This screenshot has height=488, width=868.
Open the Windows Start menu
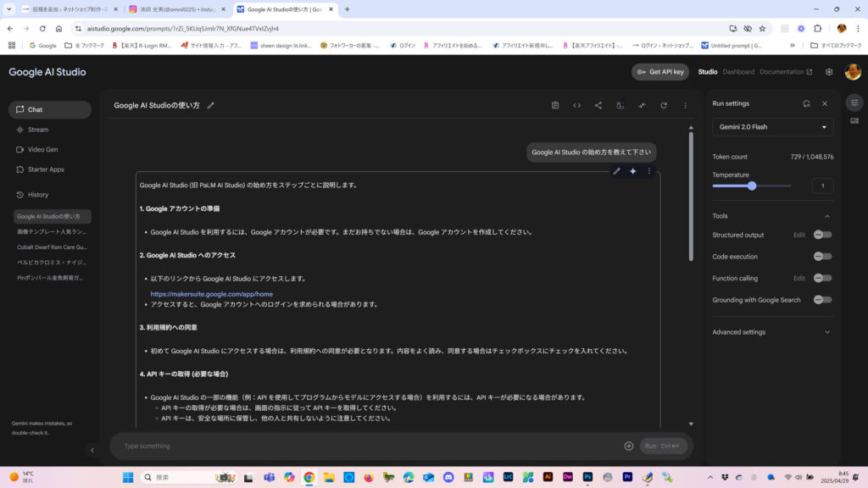(x=128, y=477)
